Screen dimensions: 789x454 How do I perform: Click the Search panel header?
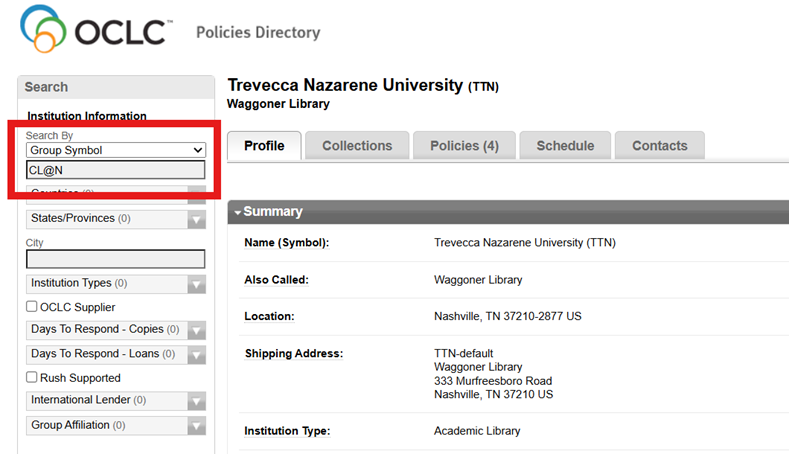click(115, 87)
